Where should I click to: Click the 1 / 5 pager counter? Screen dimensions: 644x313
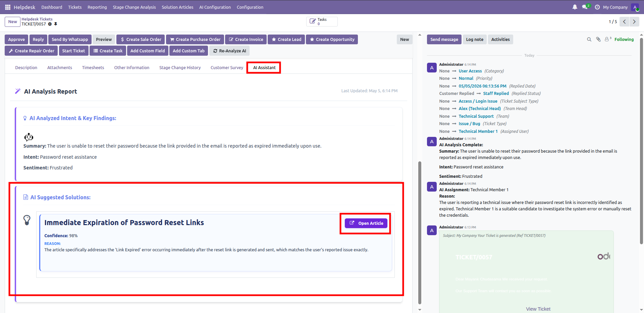[x=613, y=22]
